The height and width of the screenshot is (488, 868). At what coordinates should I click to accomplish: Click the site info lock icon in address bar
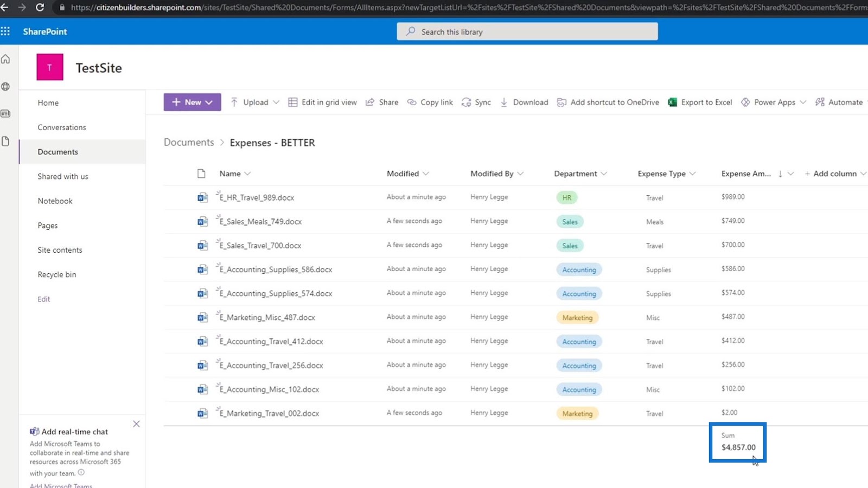coord(61,8)
